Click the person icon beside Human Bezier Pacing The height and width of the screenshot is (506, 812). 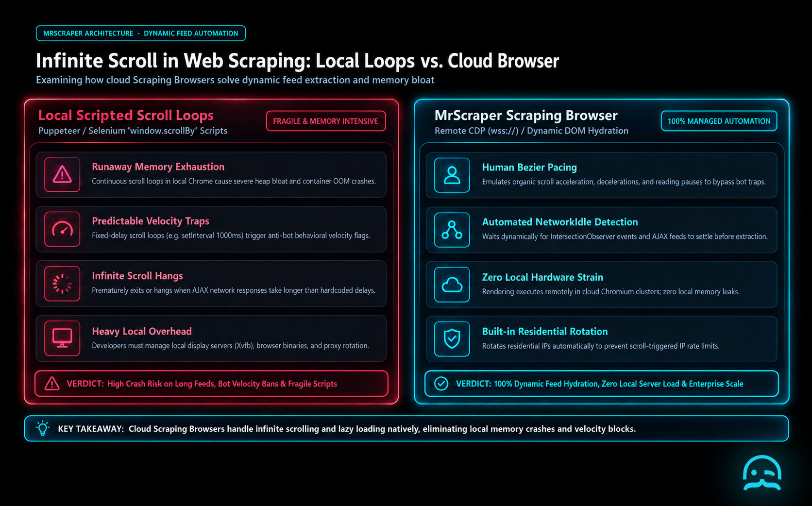point(452,175)
